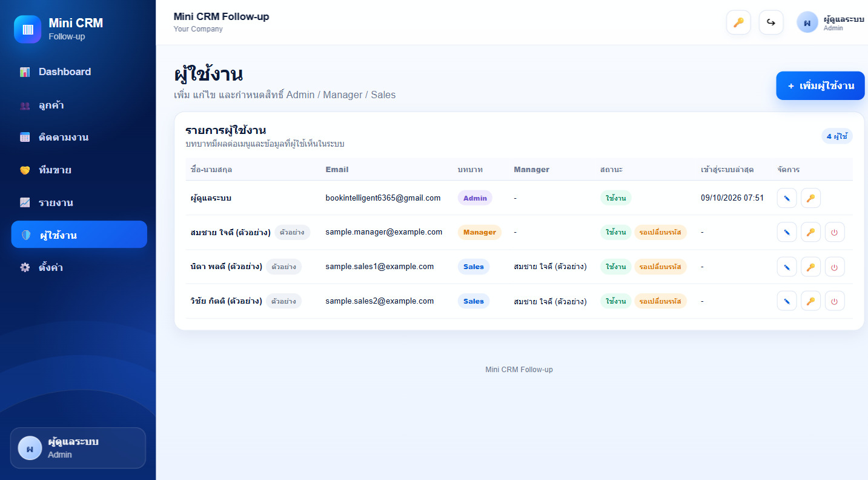Edit sample.sales1@example.com using the pencil icon
This screenshot has width=868, height=480.
(x=787, y=267)
